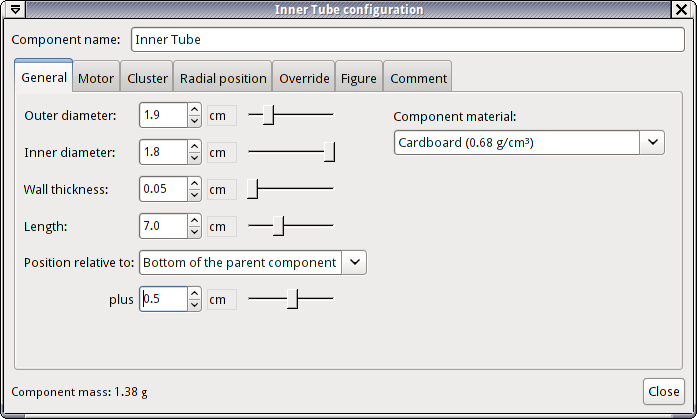This screenshot has width=697, height=419.
Task: Open the Position relative to dropdown
Action: click(355, 262)
